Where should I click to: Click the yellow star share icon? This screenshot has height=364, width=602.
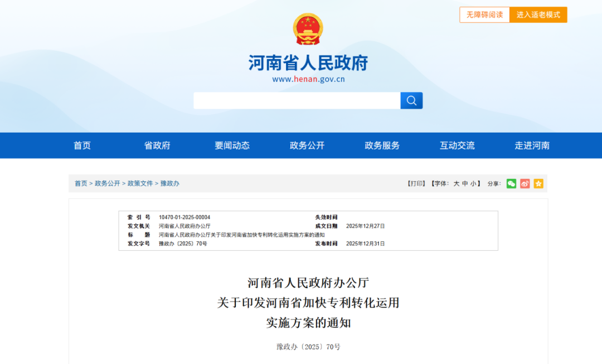(538, 183)
